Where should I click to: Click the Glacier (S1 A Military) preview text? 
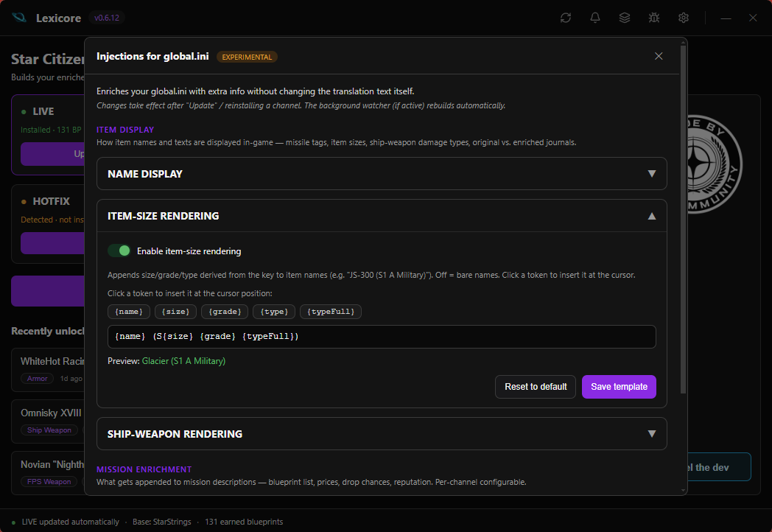tap(183, 361)
